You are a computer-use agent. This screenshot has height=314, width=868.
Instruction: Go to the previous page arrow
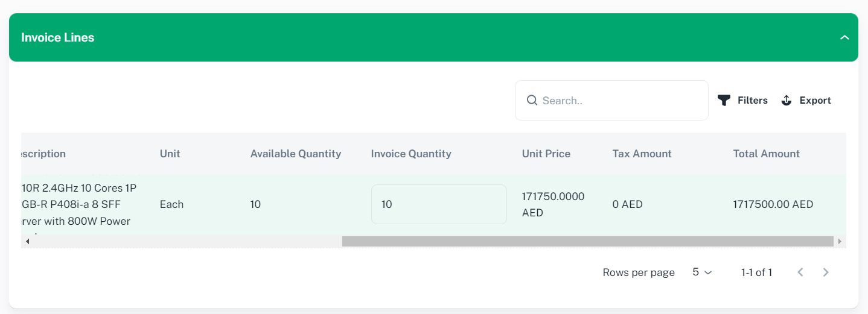[800, 272]
